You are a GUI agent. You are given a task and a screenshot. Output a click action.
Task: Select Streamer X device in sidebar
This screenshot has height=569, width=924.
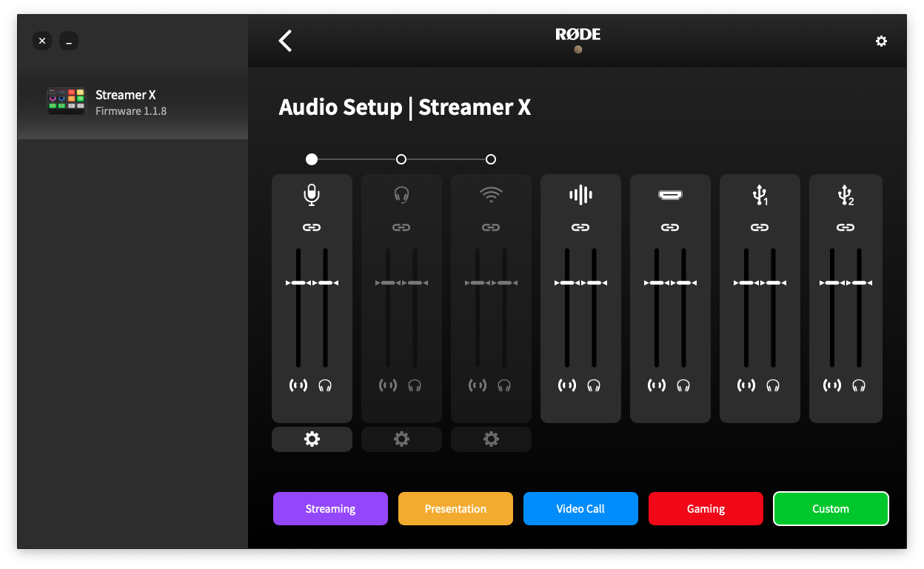pyautogui.click(x=133, y=103)
